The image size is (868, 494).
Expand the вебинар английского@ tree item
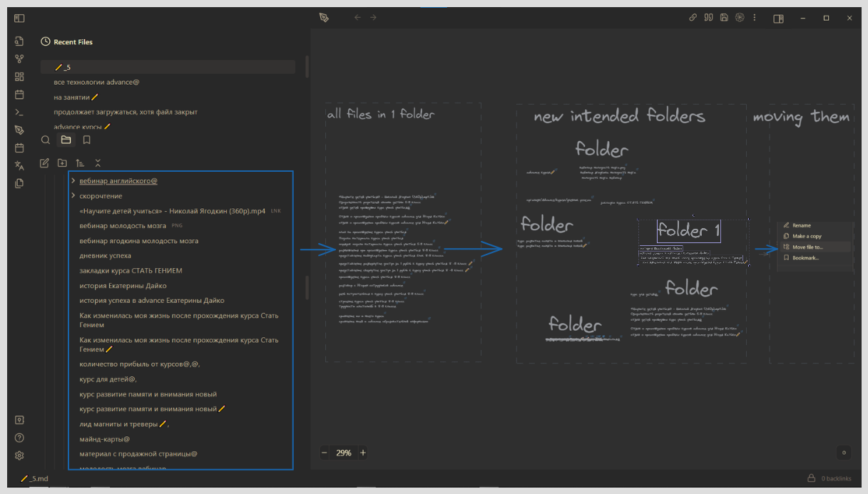tap(73, 180)
